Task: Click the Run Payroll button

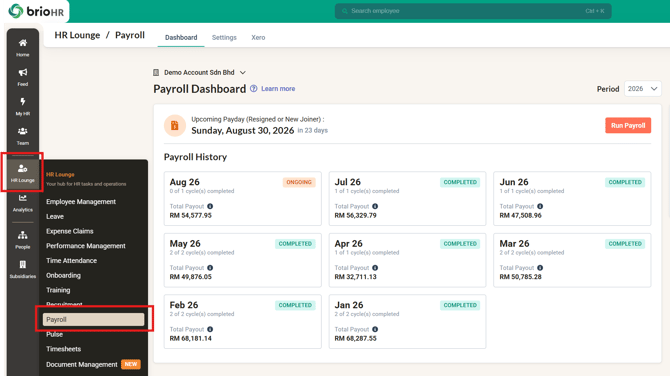Action: (x=628, y=126)
